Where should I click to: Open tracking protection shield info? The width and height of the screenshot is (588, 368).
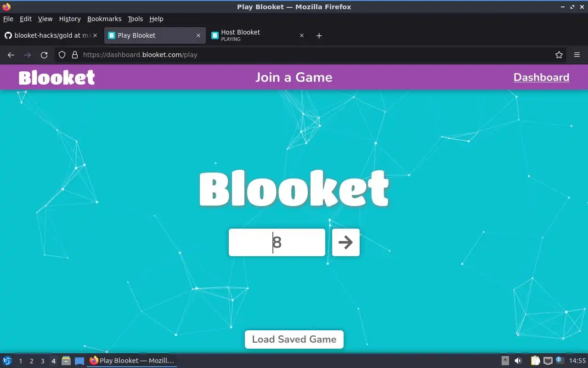62,55
